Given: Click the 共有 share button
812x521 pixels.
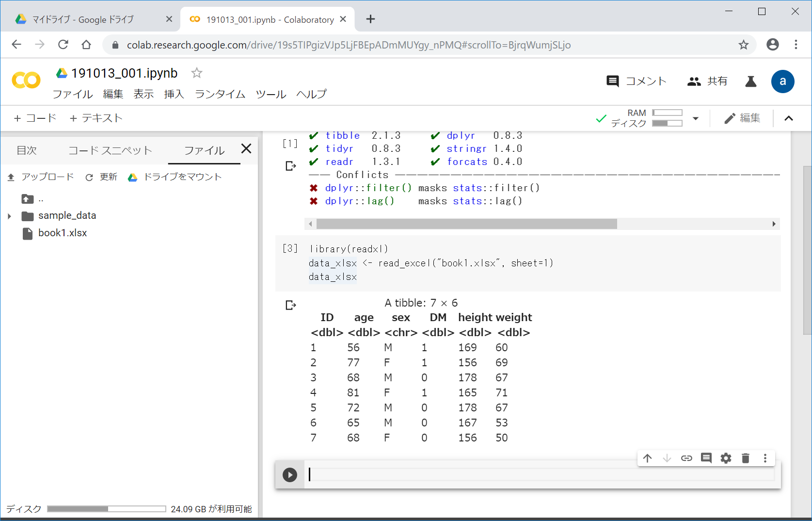Looking at the screenshot, I should (x=708, y=81).
